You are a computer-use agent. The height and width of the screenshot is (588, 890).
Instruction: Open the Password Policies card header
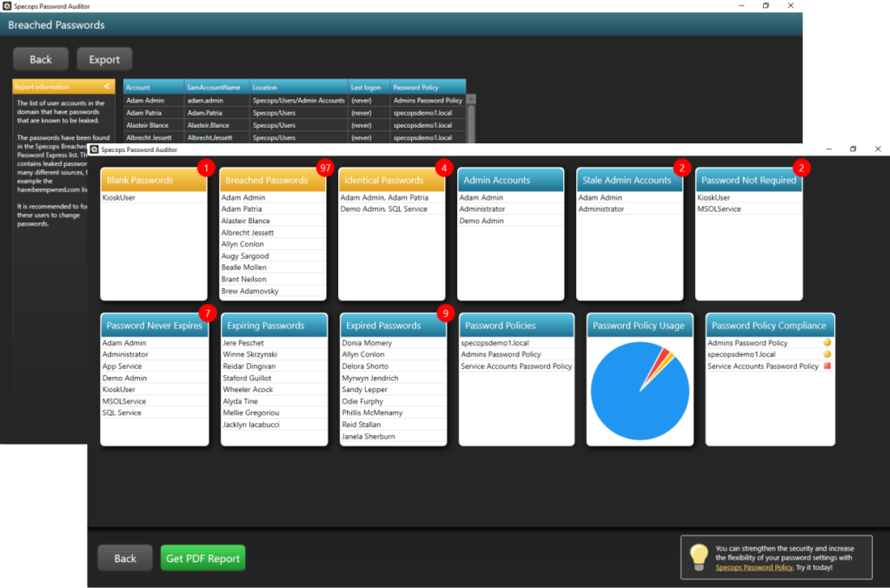(x=516, y=326)
